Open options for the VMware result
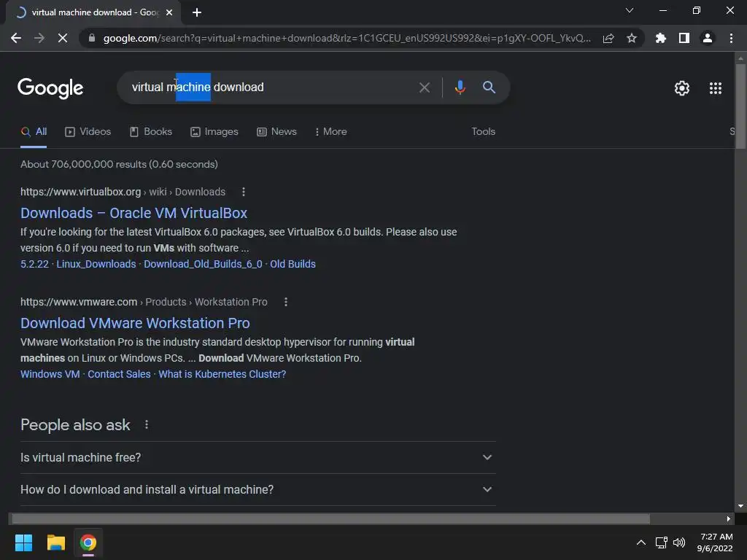Viewport: 747px width, 560px height. [286, 302]
